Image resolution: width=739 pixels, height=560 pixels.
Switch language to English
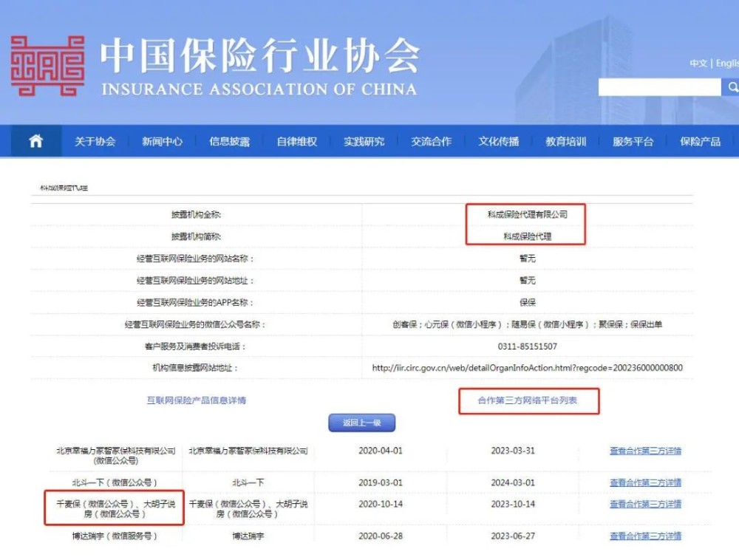coord(727,63)
